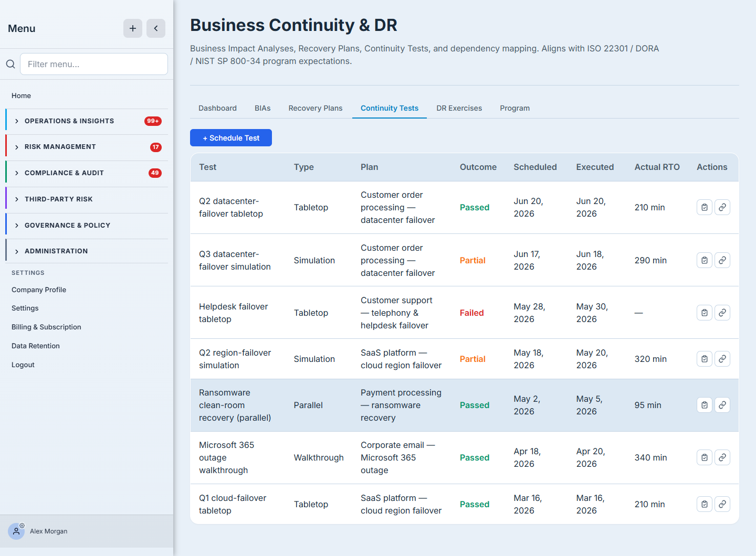Click link icon for Q2 datacenter-failover tabletop
756x556 pixels.
(x=722, y=207)
